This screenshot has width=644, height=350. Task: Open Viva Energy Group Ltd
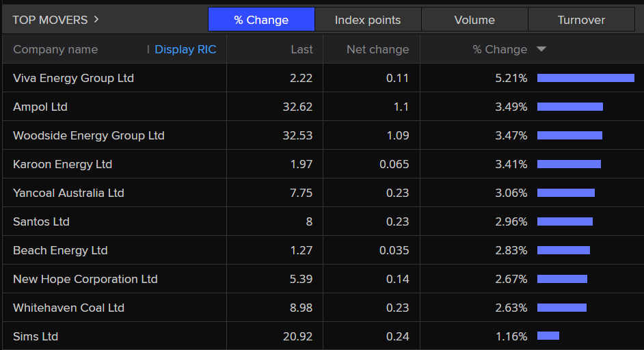click(73, 78)
